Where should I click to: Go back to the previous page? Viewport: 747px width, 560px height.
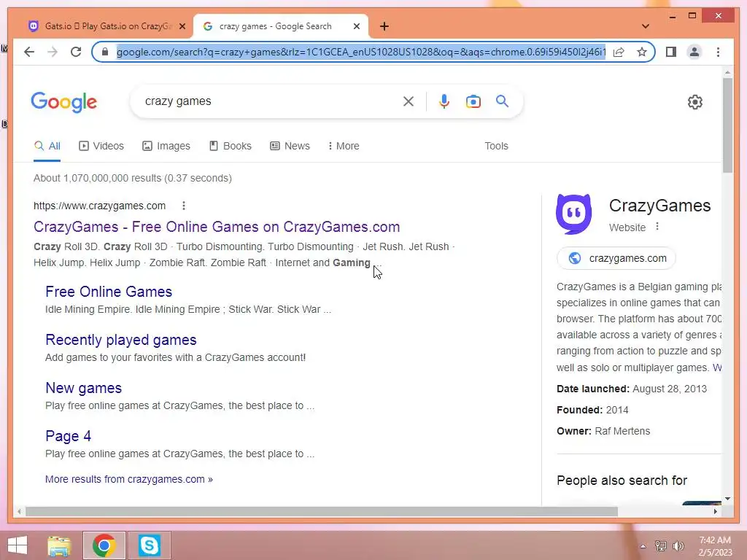click(x=29, y=52)
